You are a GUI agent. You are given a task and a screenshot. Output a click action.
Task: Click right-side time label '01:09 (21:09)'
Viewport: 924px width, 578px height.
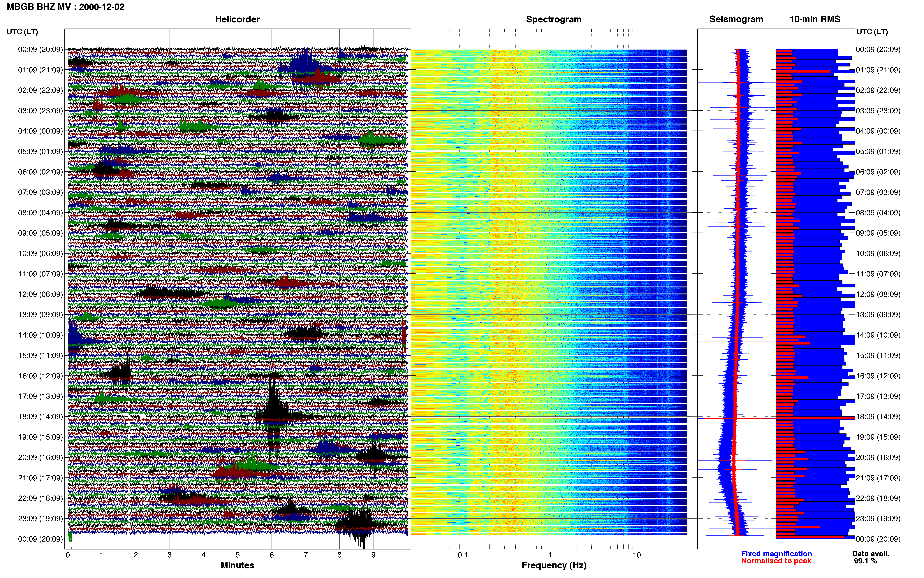[x=878, y=70]
